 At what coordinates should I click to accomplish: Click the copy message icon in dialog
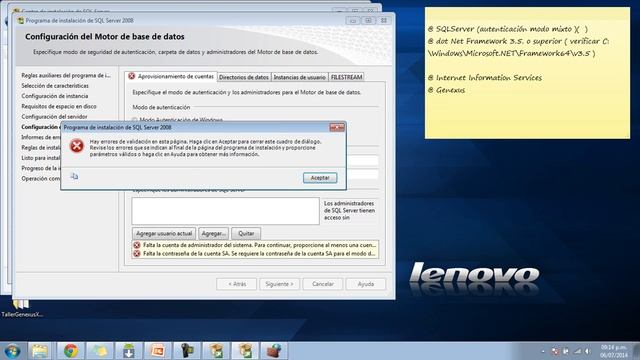tap(74, 176)
